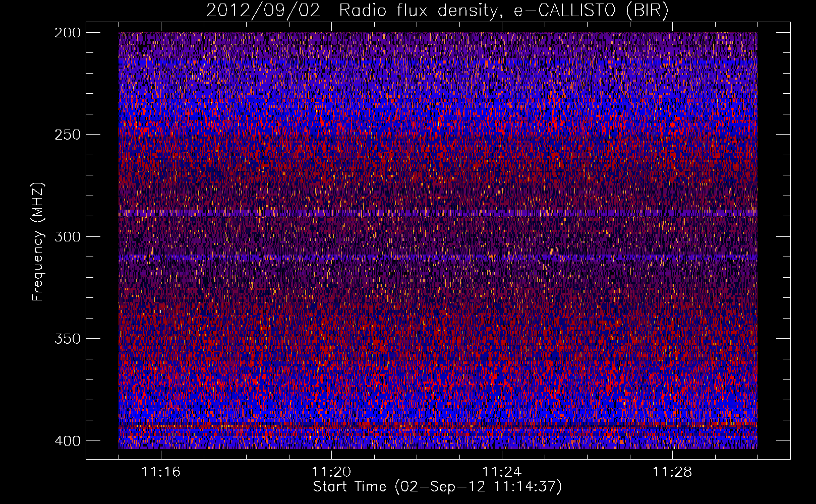Viewport: 816px width, 504px height.
Task: Select the 200 frequency tick label
Action: 68,33
